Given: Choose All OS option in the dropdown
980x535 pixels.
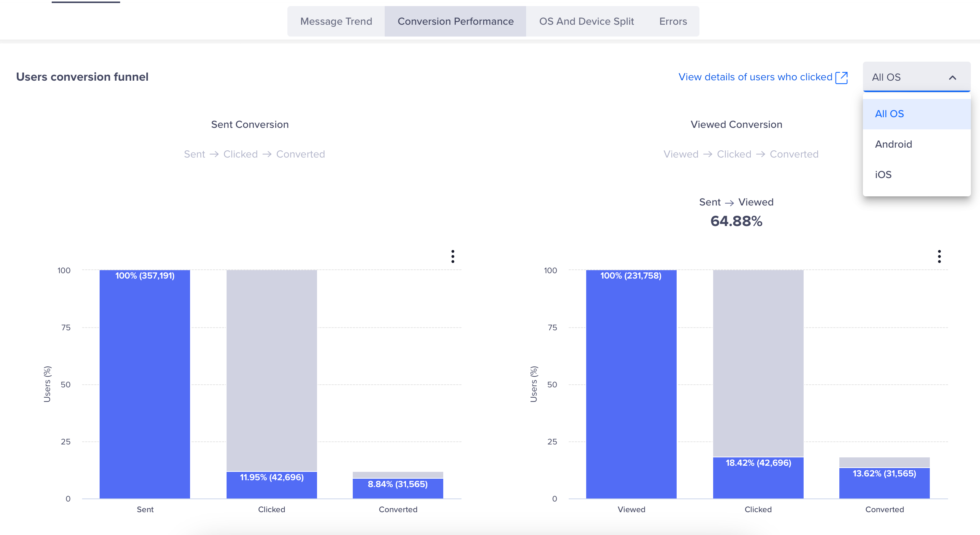Looking at the screenshot, I should click(889, 113).
